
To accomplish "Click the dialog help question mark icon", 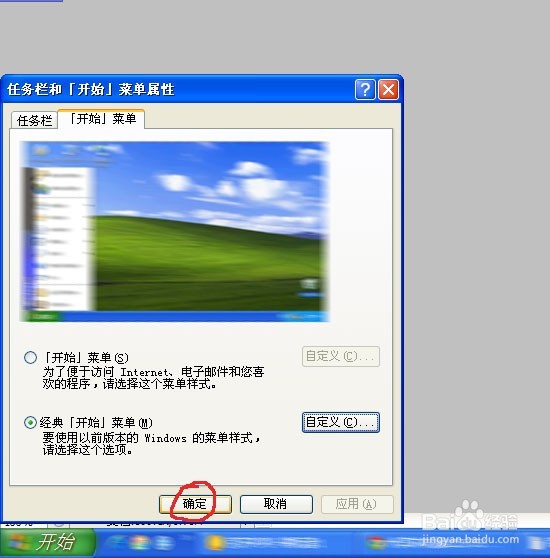I will tap(365, 89).
